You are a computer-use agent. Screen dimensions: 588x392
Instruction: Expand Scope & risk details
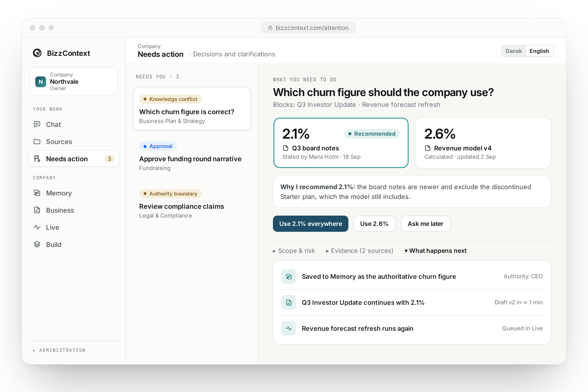point(294,251)
